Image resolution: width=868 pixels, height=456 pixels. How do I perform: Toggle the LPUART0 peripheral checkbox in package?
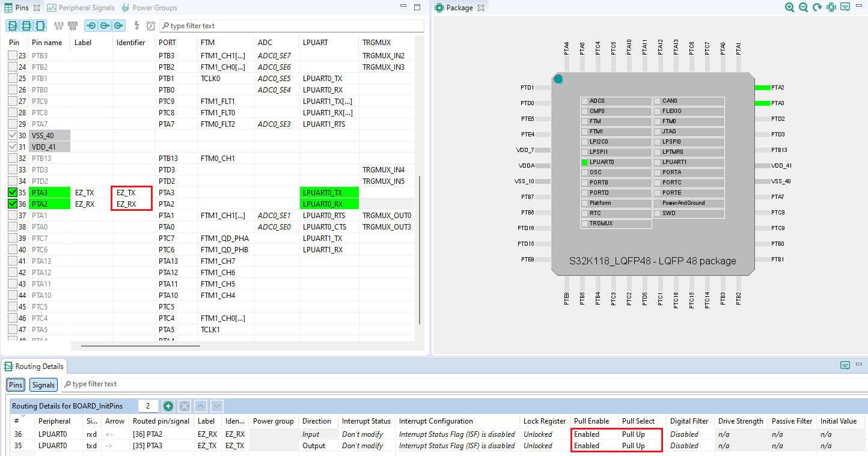tap(584, 162)
